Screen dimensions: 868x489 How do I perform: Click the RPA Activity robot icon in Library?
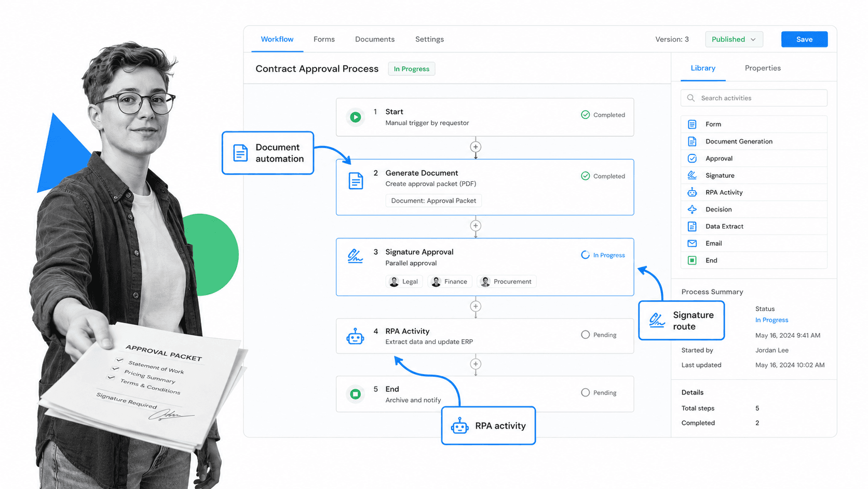tap(692, 192)
